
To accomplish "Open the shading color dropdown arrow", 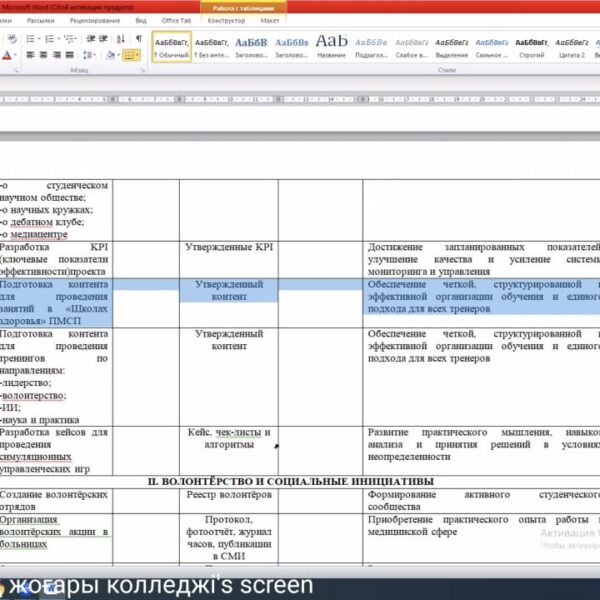I will [118, 55].
